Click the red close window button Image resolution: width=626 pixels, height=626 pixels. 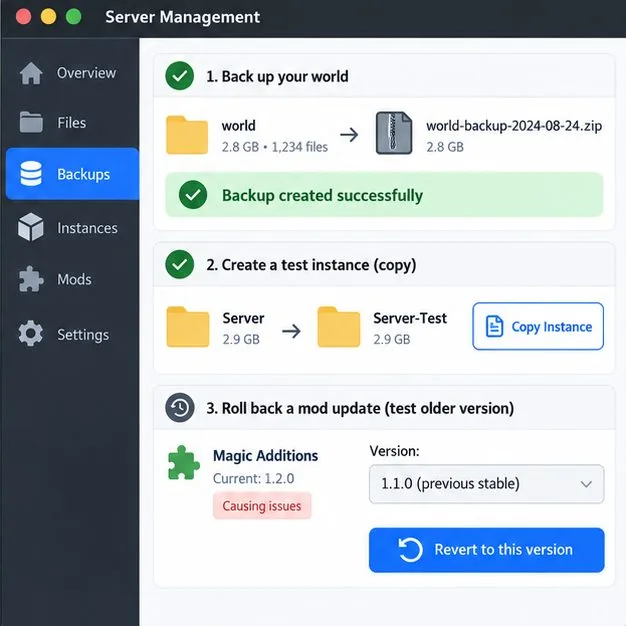pos(24,17)
